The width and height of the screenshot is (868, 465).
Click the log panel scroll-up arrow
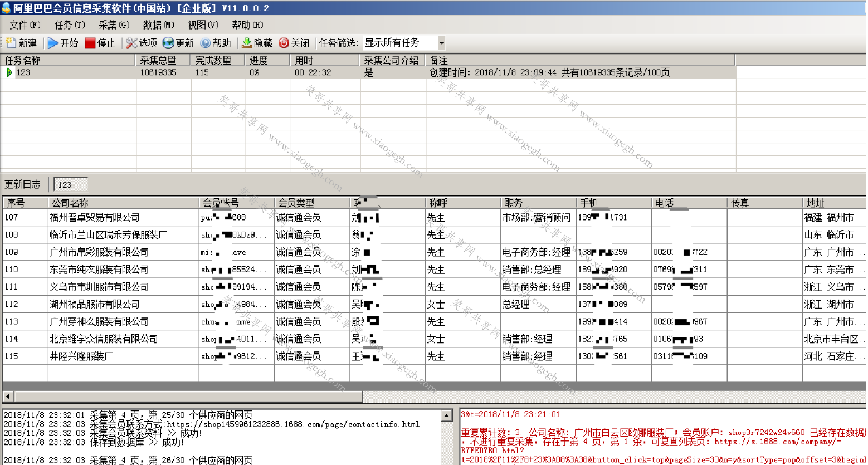tap(447, 415)
